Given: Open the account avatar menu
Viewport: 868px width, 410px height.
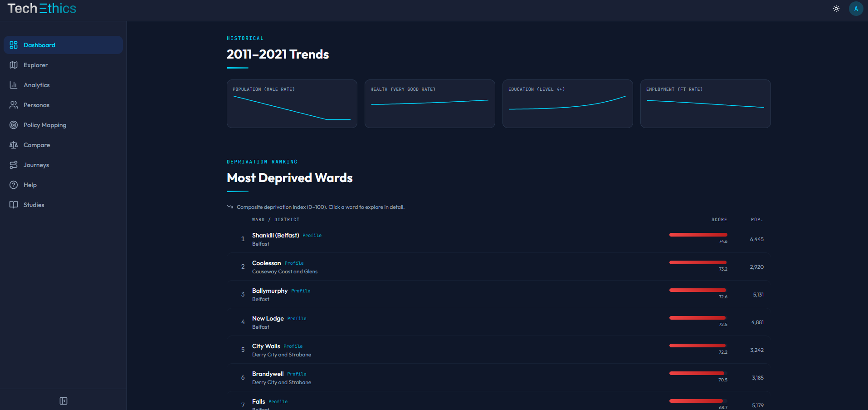Looking at the screenshot, I should (x=856, y=9).
